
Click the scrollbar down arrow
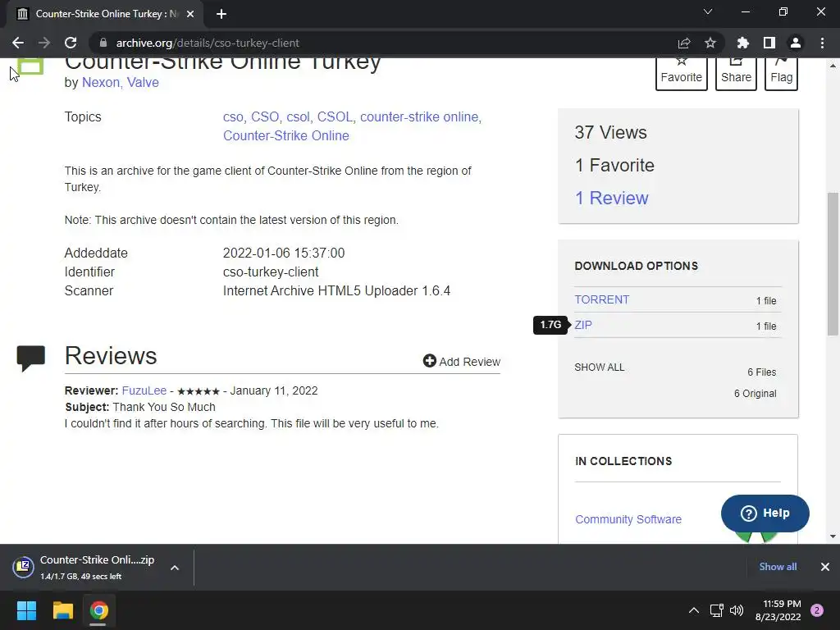[833, 536]
